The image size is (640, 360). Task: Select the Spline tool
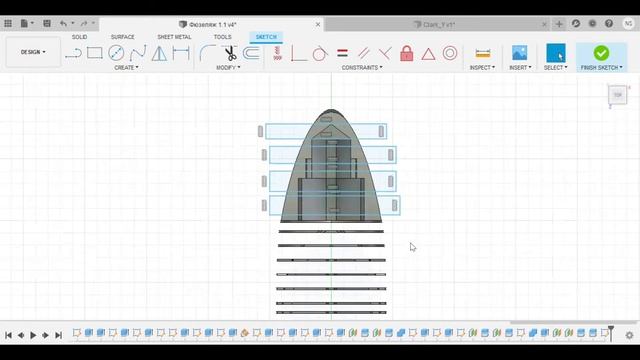coord(138,53)
